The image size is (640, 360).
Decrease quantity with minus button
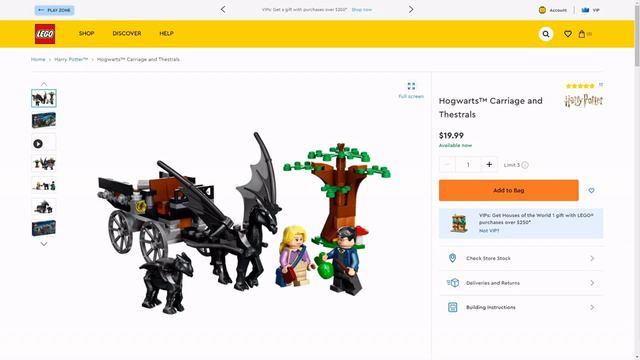pyautogui.click(x=447, y=164)
